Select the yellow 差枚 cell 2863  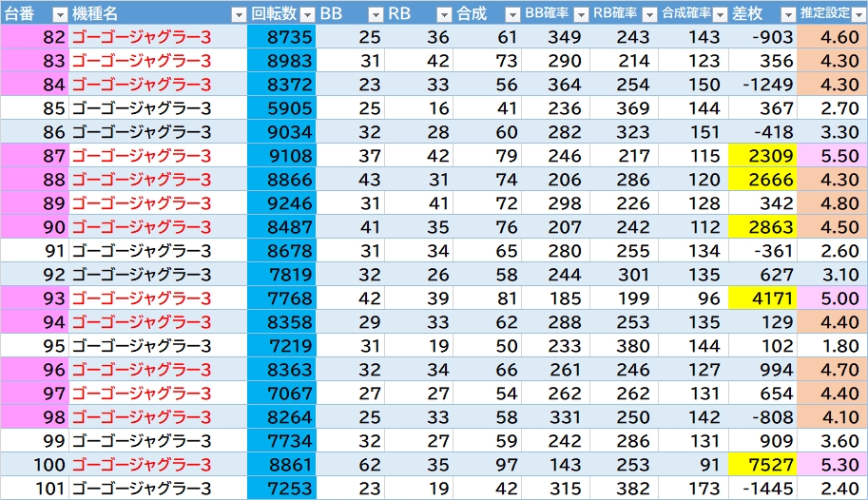(762, 227)
